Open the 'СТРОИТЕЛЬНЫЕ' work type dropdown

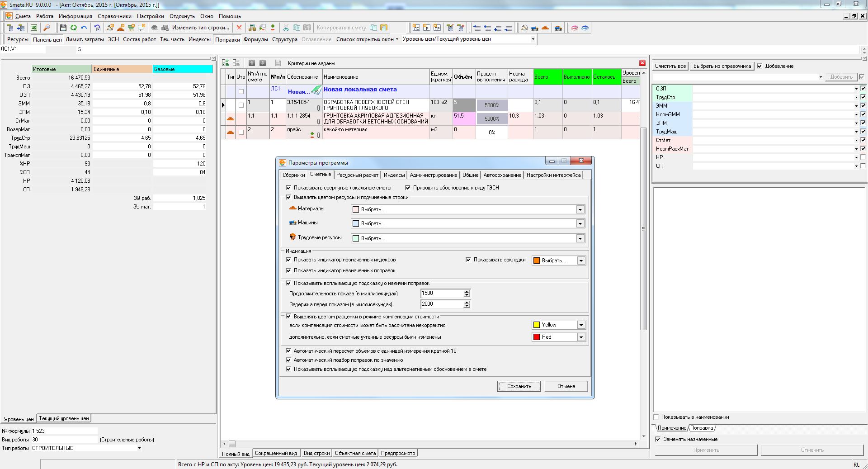[139, 448]
